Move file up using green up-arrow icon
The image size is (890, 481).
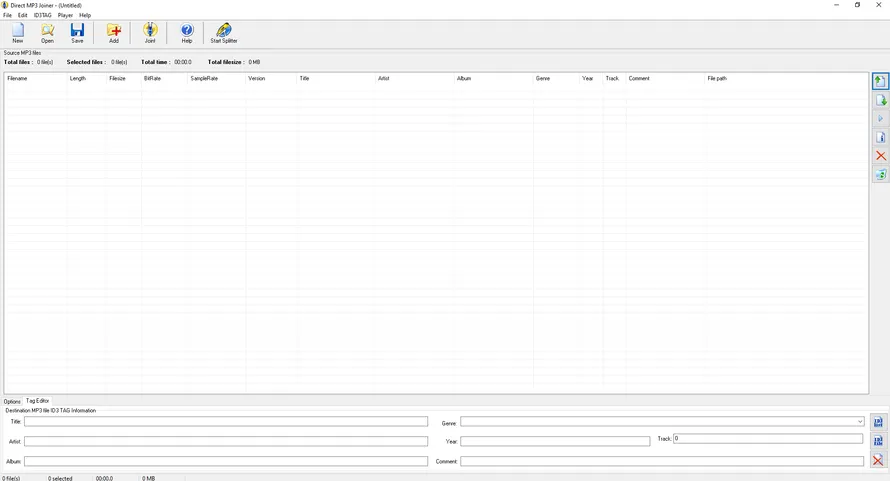pyautogui.click(x=880, y=81)
